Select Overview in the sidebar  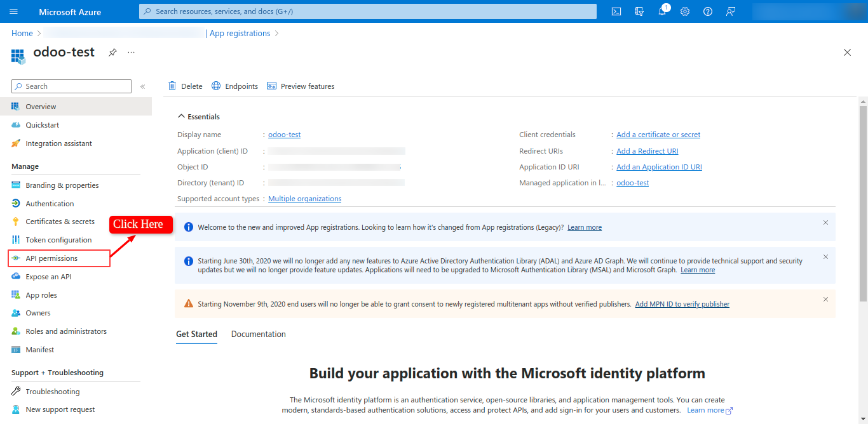[x=76, y=107]
